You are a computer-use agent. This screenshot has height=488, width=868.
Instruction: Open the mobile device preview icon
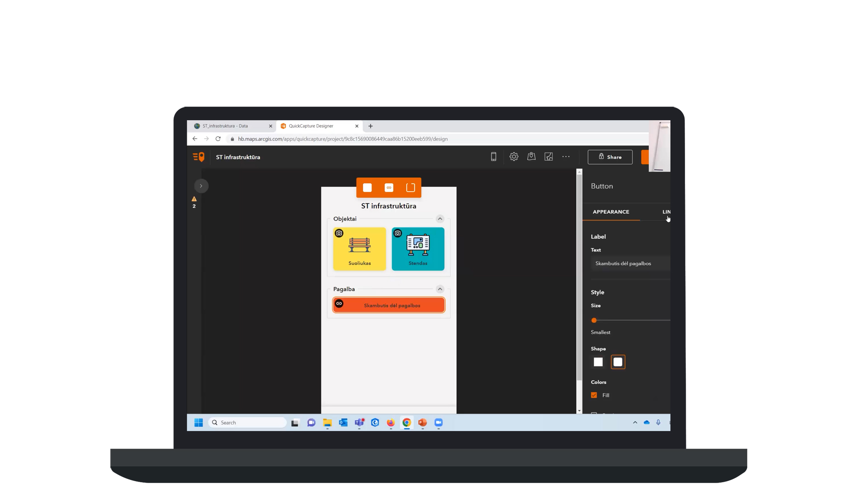[x=493, y=157]
